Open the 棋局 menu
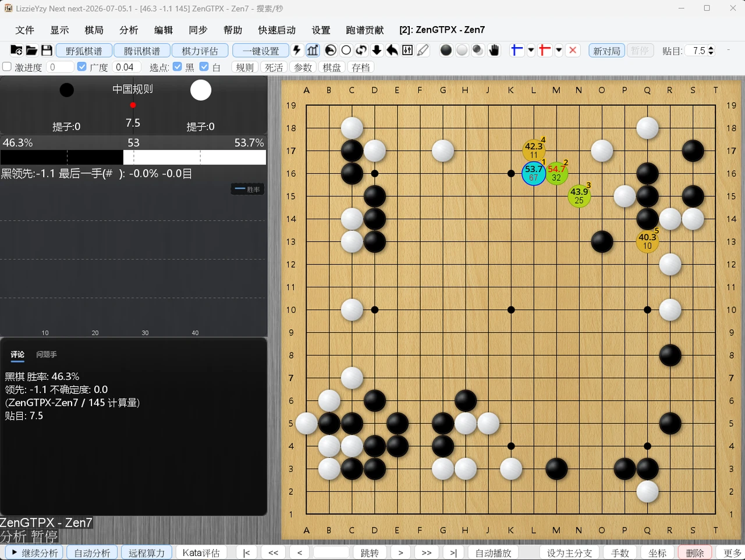The height and width of the screenshot is (560, 745). point(94,30)
